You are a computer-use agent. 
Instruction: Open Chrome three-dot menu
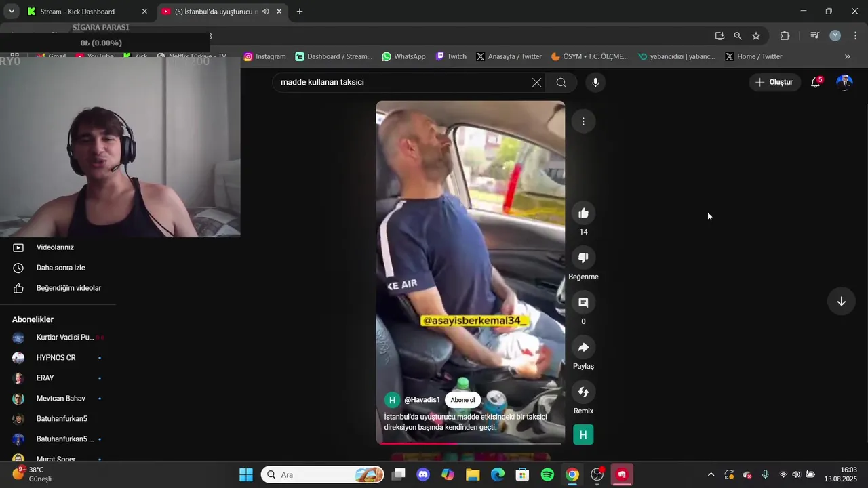coord(855,36)
